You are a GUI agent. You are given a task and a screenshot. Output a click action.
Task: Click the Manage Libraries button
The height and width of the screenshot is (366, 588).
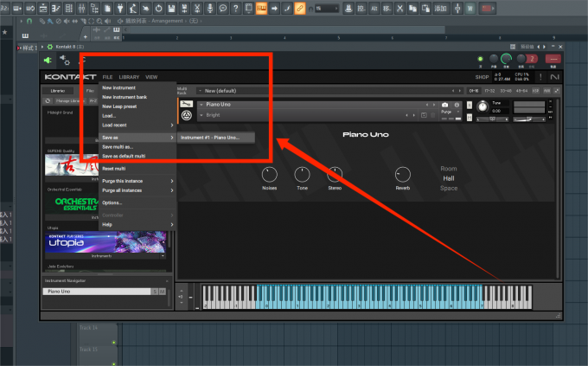point(69,100)
